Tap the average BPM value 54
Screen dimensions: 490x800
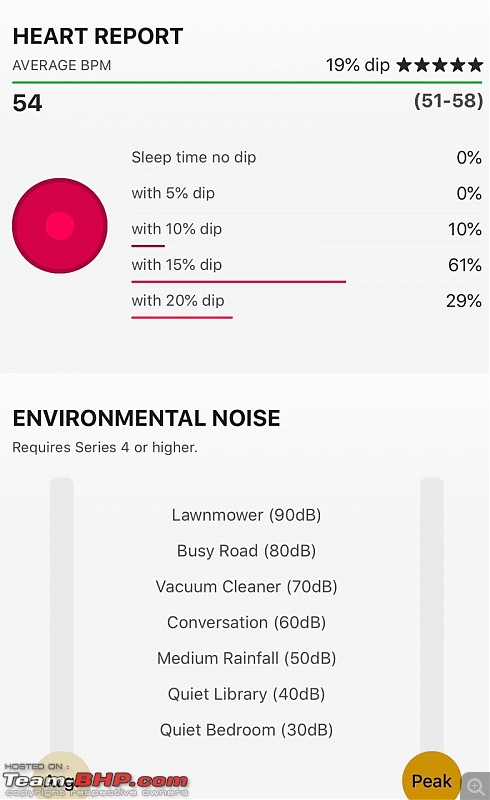click(x=28, y=103)
